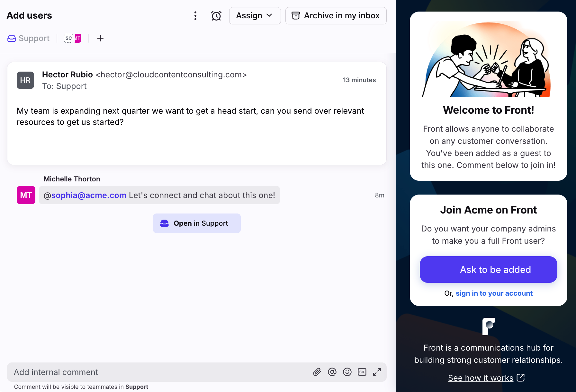Open the three-dot more options menu
576x392 pixels.
coord(195,16)
